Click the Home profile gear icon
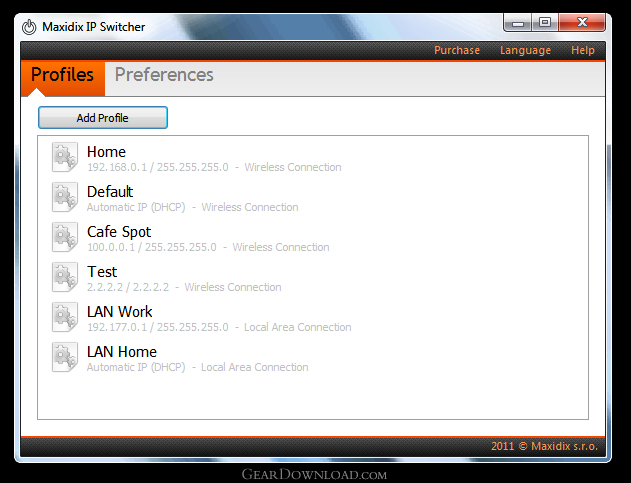Screen dimensions: 631x483 tap(65, 157)
